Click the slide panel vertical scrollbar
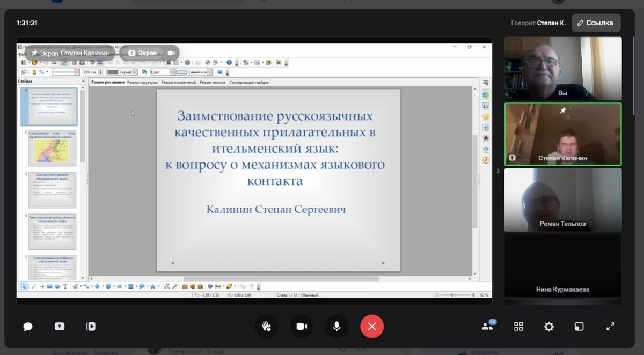 83,182
